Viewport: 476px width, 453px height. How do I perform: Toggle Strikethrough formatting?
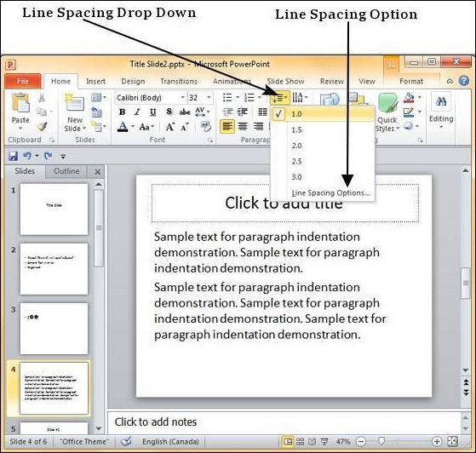pyautogui.click(x=185, y=112)
